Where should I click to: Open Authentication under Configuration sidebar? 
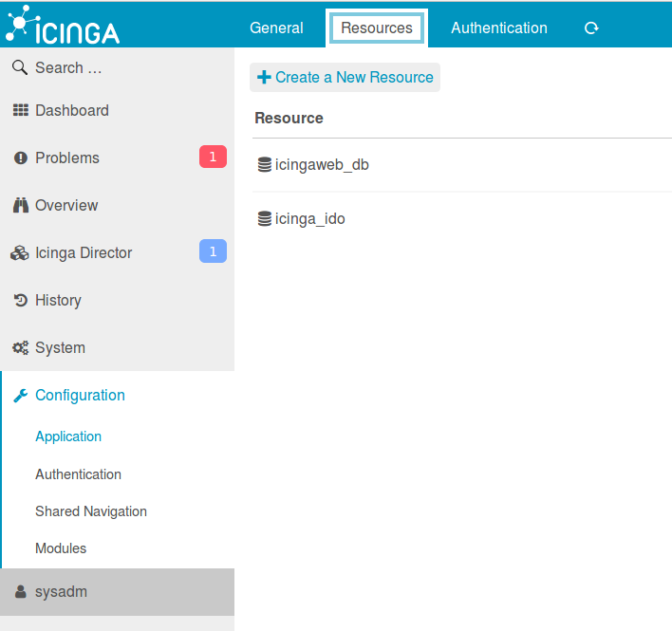click(78, 474)
